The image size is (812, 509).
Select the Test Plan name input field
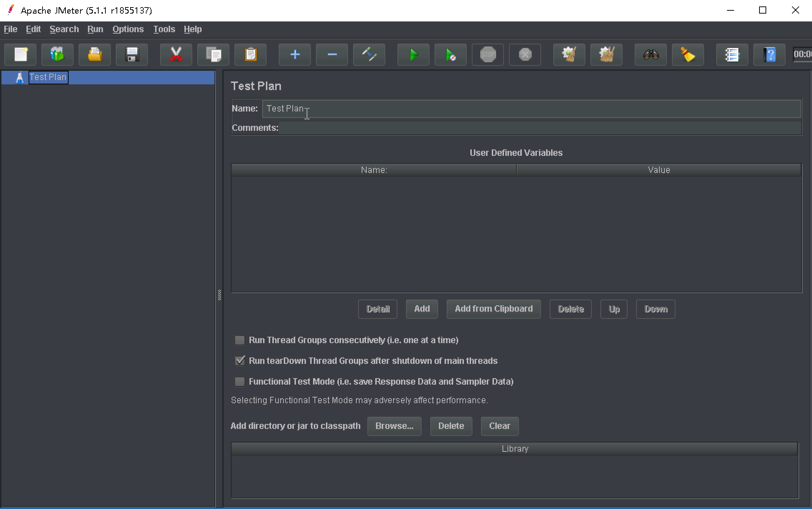coord(531,108)
